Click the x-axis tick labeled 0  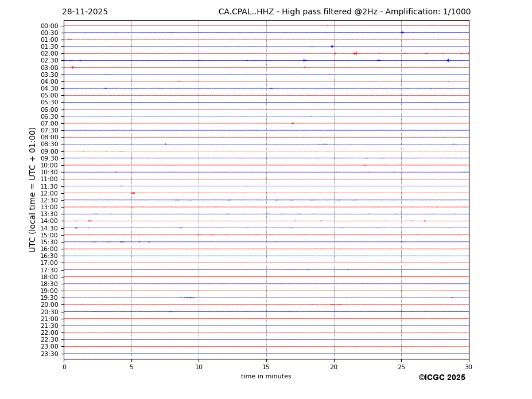click(64, 367)
